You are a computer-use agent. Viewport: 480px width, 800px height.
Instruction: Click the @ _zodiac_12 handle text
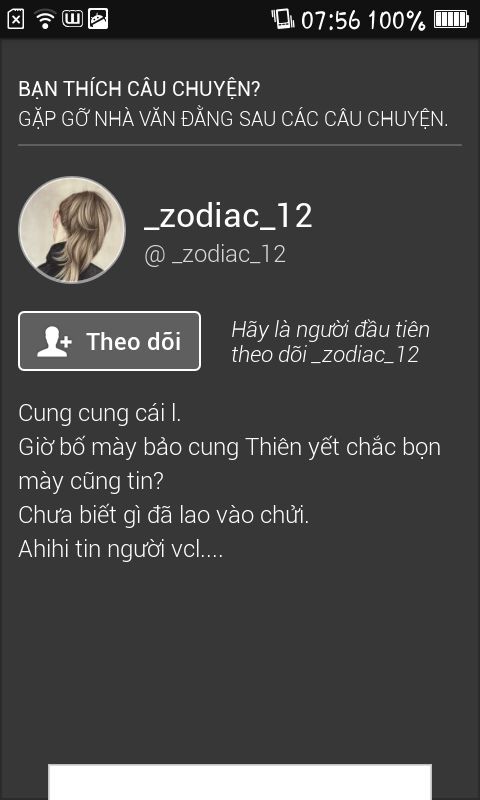click(x=215, y=255)
